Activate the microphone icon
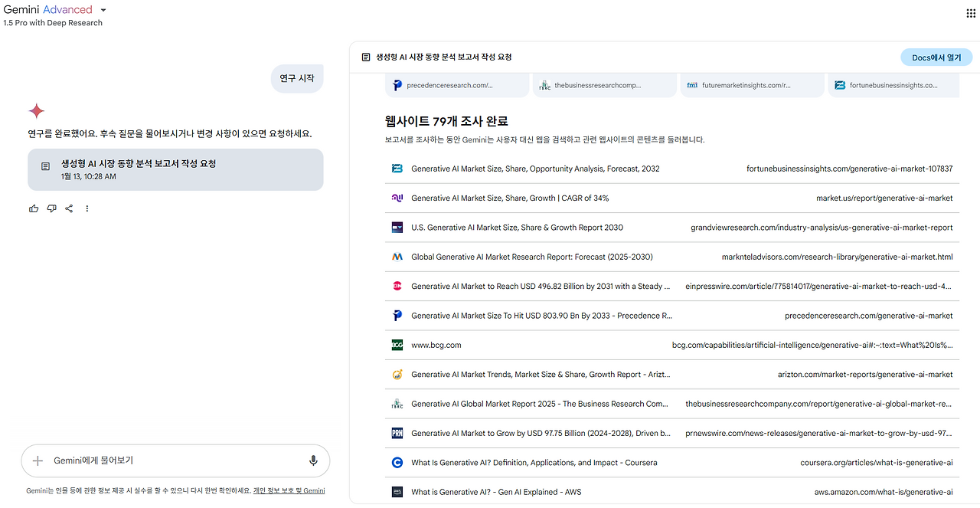 [313, 460]
